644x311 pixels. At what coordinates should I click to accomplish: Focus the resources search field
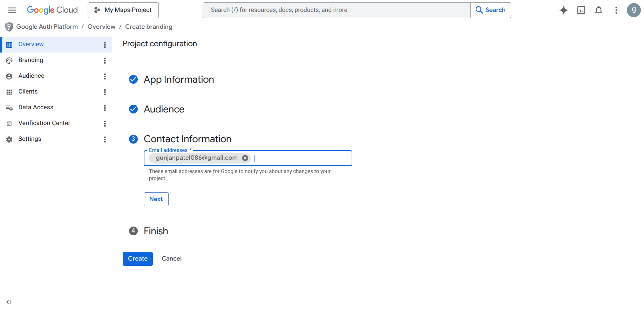pyautogui.click(x=337, y=10)
